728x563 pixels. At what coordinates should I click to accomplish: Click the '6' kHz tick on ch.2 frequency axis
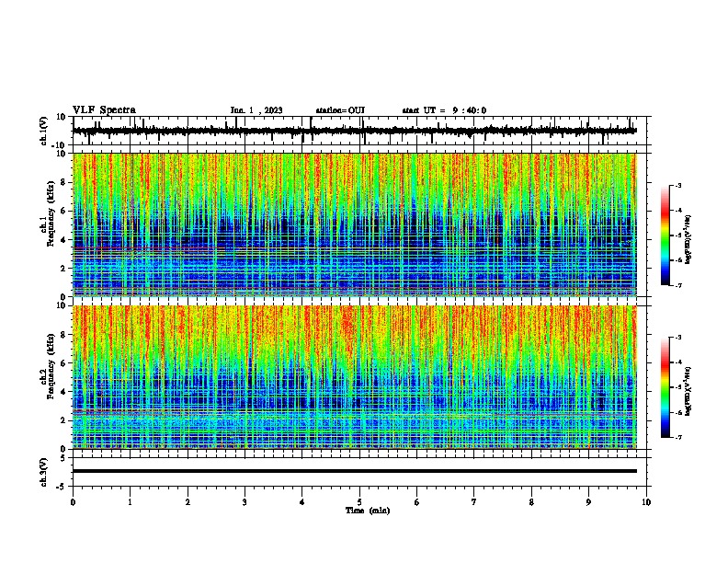pyautogui.click(x=63, y=362)
